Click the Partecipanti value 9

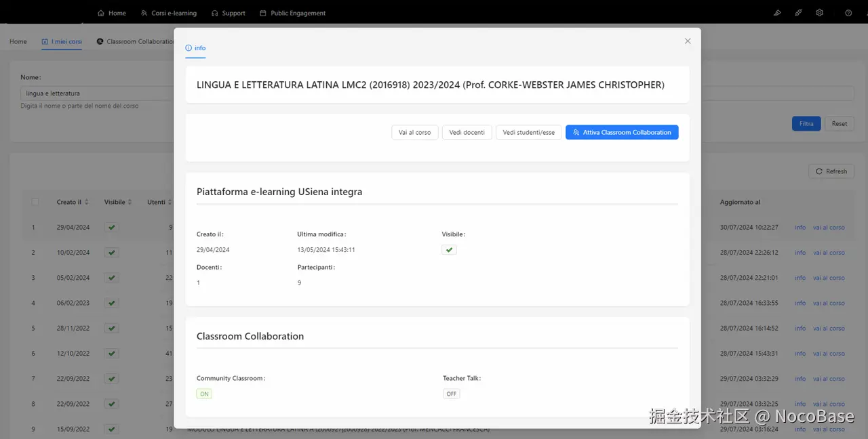click(299, 283)
